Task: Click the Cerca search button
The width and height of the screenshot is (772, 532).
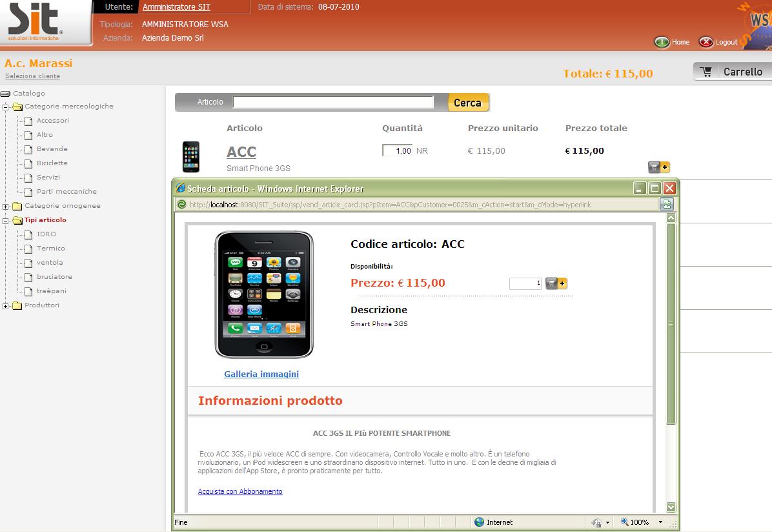Action: point(468,103)
